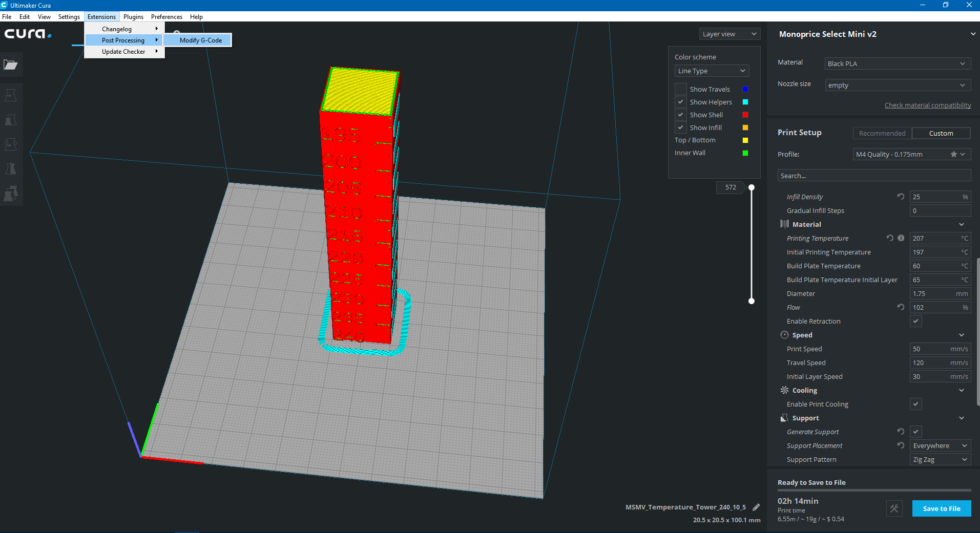Image resolution: width=980 pixels, height=533 pixels.
Task: Collapse the Cooling settings category chevron
Action: pyautogui.click(x=962, y=390)
